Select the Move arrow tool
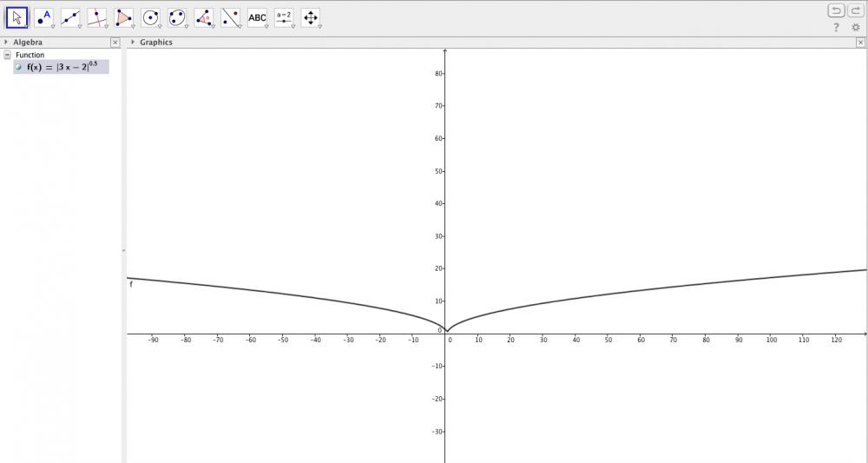 [17, 17]
